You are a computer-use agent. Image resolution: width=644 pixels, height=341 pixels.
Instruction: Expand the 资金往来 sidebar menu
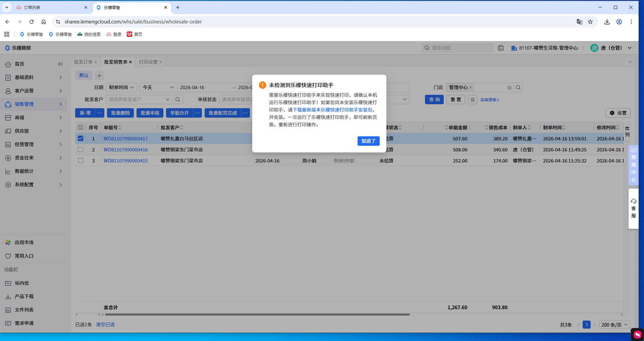(x=34, y=158)
